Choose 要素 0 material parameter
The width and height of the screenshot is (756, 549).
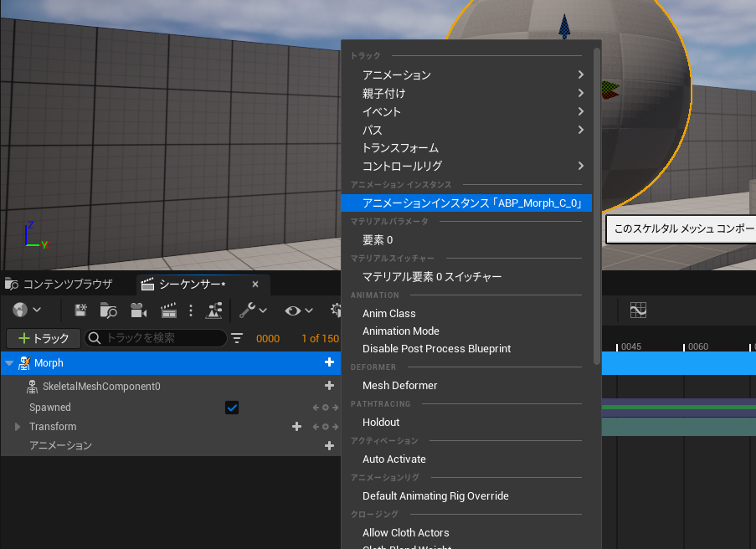point(466,239)
